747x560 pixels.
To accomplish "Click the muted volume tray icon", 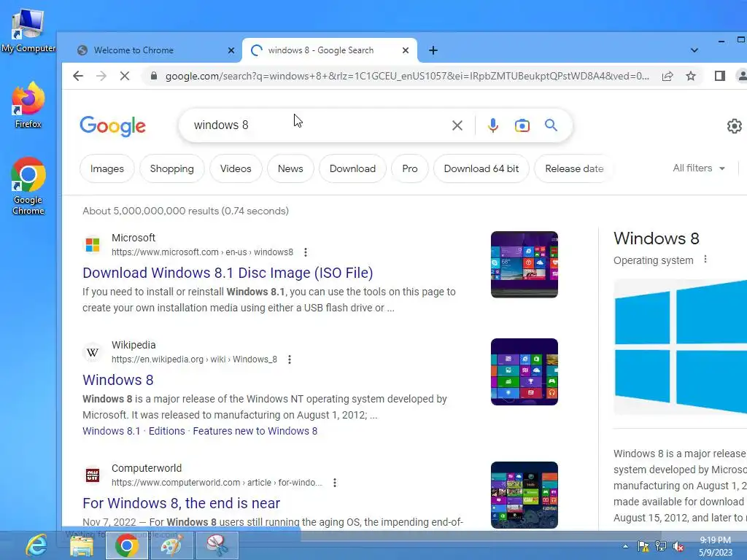I will (x=678, y=546).
